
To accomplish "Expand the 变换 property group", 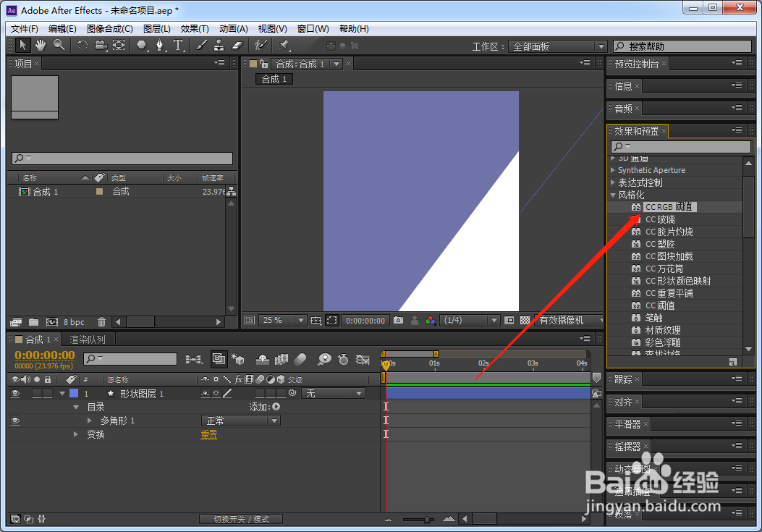I will (x=76, y=434).
